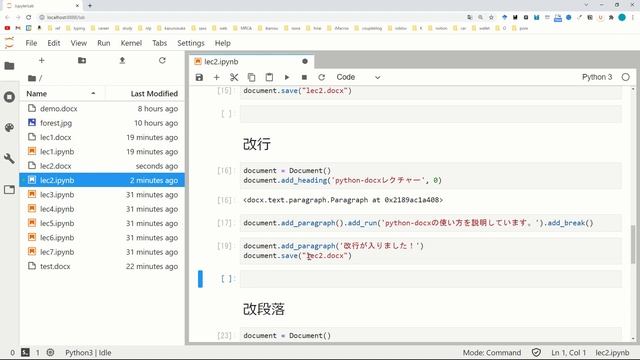Open the Kernel menu

pos(131,43)
